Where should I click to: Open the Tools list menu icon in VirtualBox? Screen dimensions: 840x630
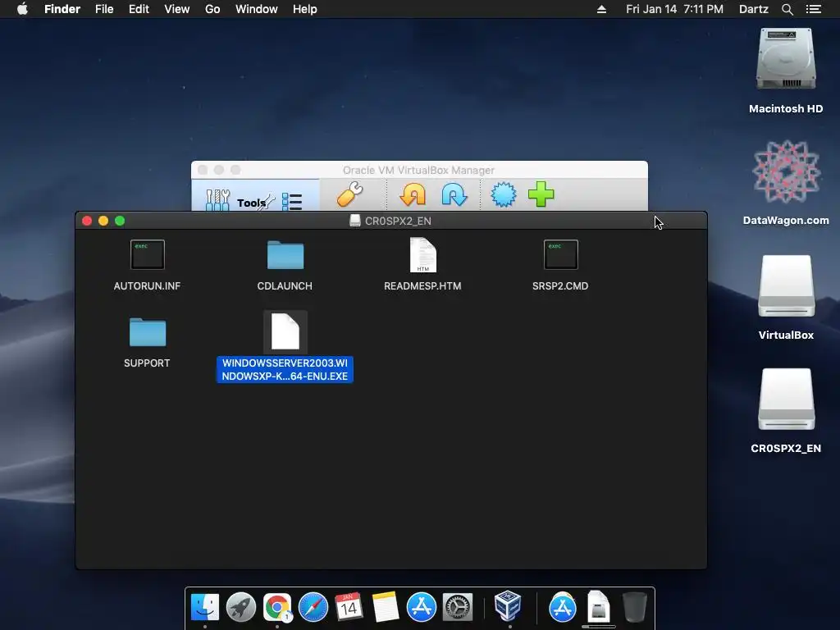tap(292, 202)
